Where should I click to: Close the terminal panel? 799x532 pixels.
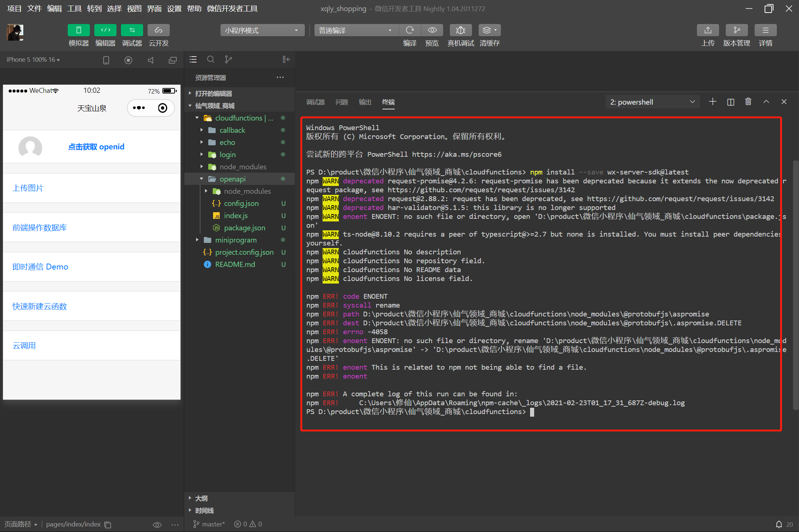pyautogui.click(x=784, y=102)
